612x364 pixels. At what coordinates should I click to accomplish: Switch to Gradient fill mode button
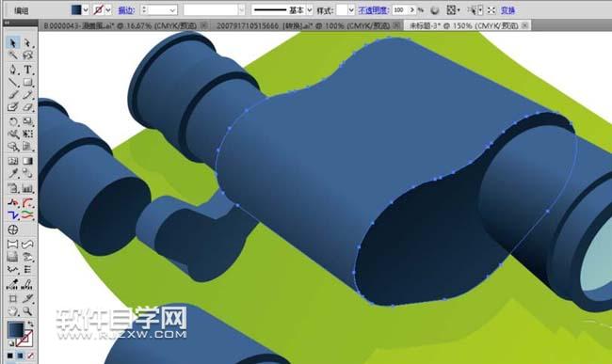[21, 356]
